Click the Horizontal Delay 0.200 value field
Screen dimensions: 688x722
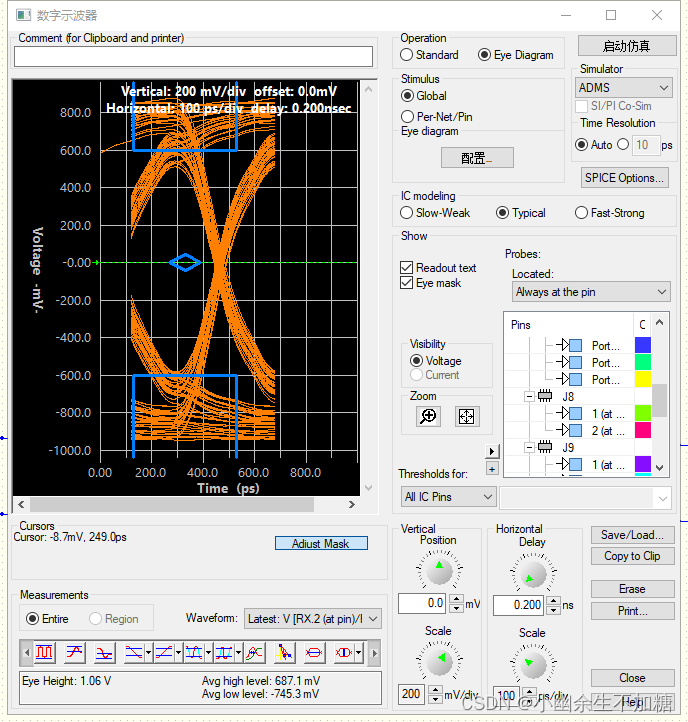(519, 605)
